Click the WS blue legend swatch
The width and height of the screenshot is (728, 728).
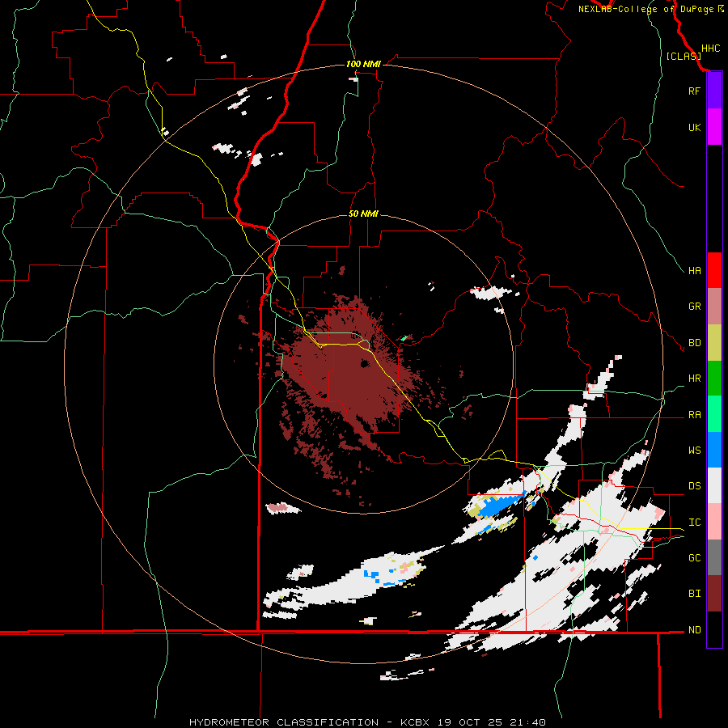(x=714, y=450)
